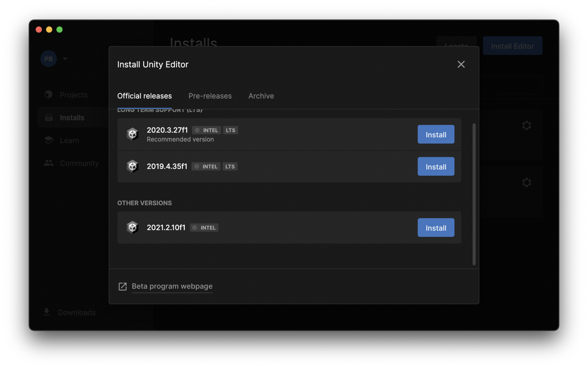Click the green maximize window button

(59, 30)
